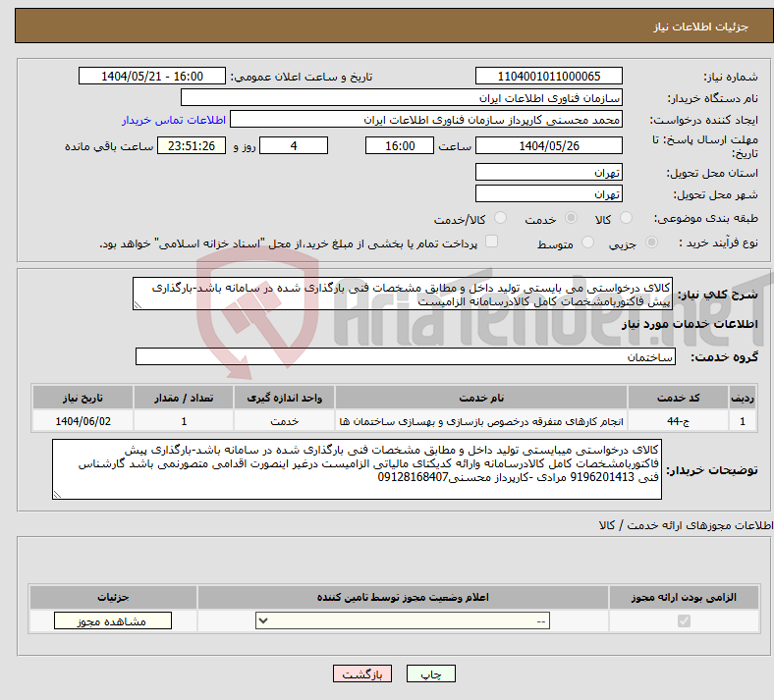This screenshot has height=700, width=774.
Task: Select the کالا radio button
Action: pos(626,218)
